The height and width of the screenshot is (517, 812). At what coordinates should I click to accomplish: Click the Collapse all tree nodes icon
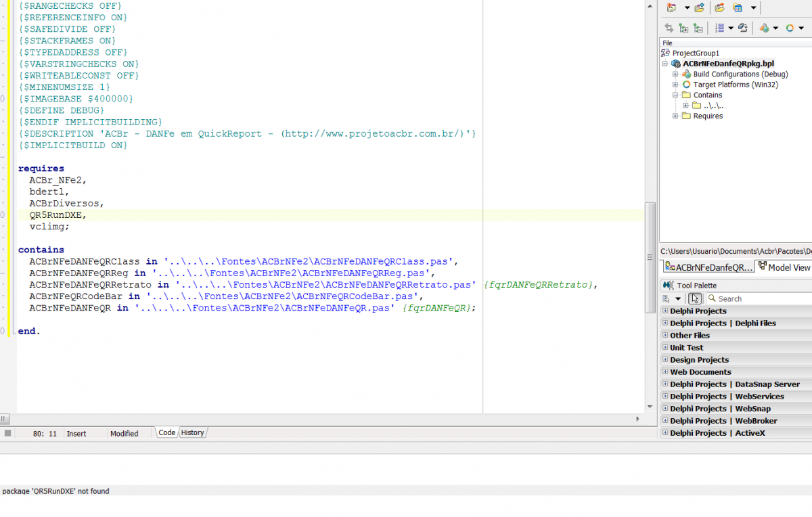(x=698, y=28)
